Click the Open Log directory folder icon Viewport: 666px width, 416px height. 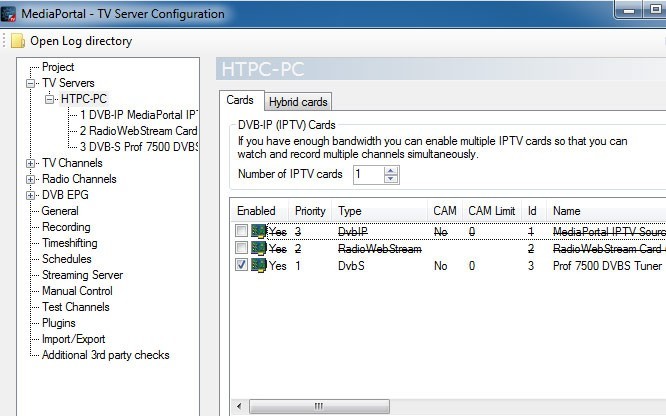tap(18, 42)
